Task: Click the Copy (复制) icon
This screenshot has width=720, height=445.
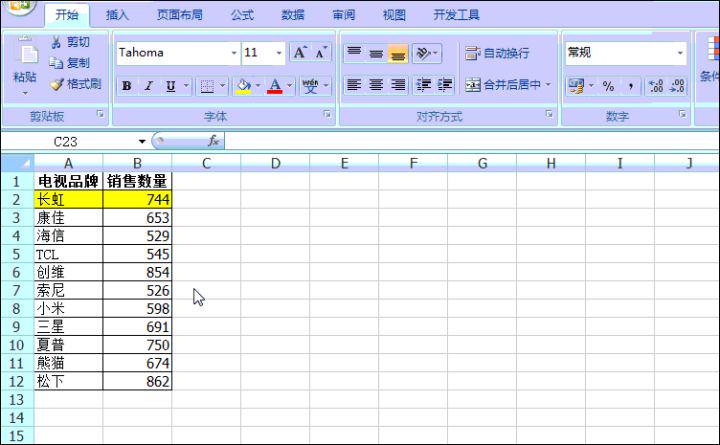Action: tap(56, 62)
